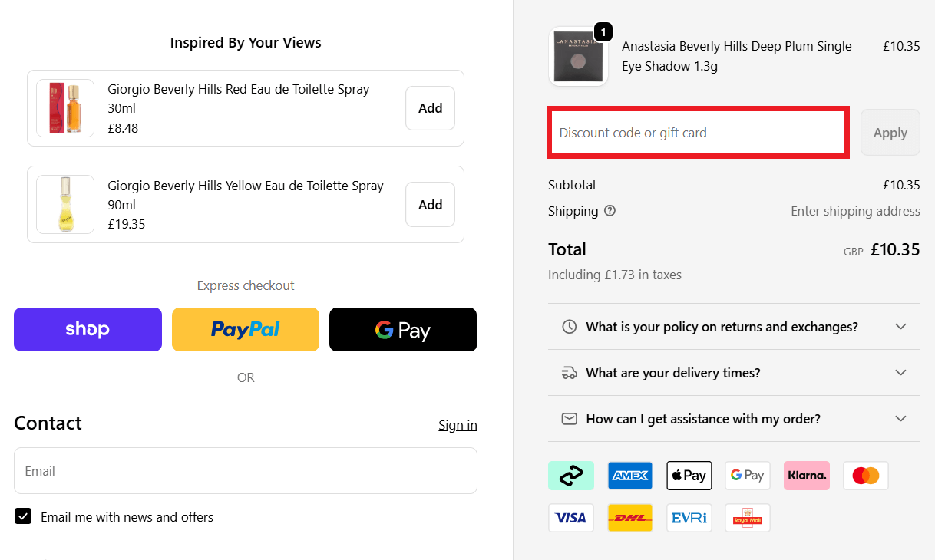Uncheck Email me with news and offers
Screen dimensions: 935x560
[23, 516]
